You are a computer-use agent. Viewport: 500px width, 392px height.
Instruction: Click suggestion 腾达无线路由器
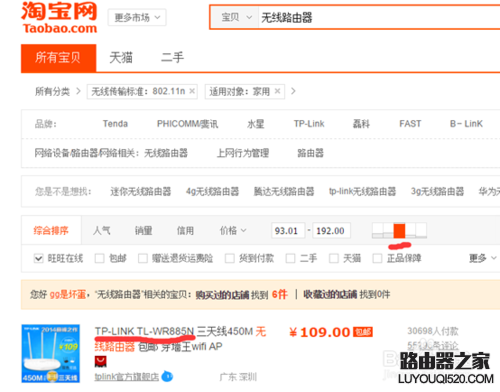tap(284, 191)
